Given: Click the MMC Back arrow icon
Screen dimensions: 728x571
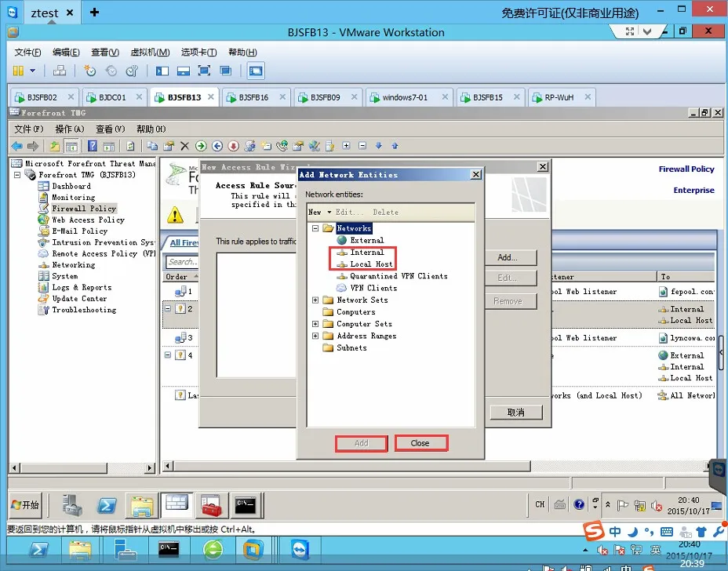Looking at the screenshot, I should pyautogui.click(x=16, y=146).
